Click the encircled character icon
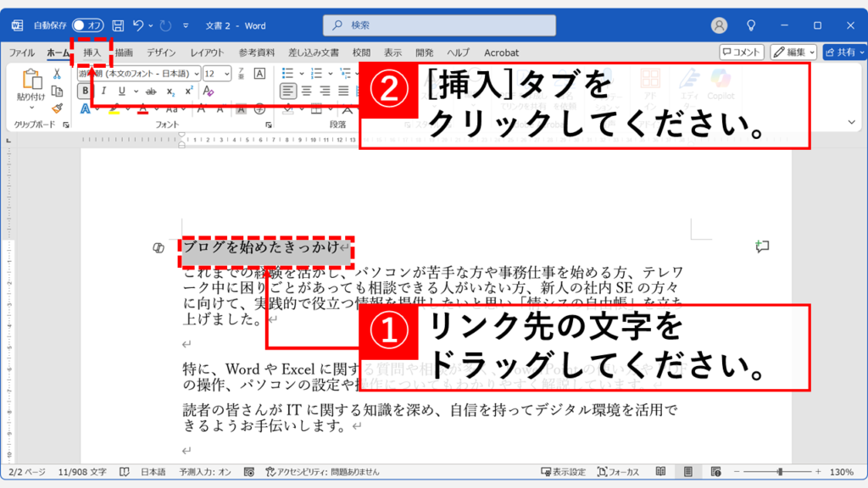868x488 pixels. click(259, 109)
